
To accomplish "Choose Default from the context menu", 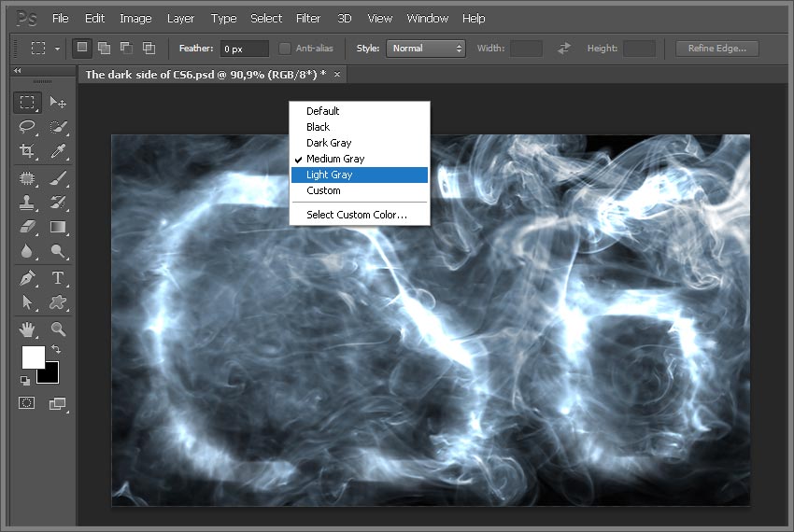I will (360, 111).
